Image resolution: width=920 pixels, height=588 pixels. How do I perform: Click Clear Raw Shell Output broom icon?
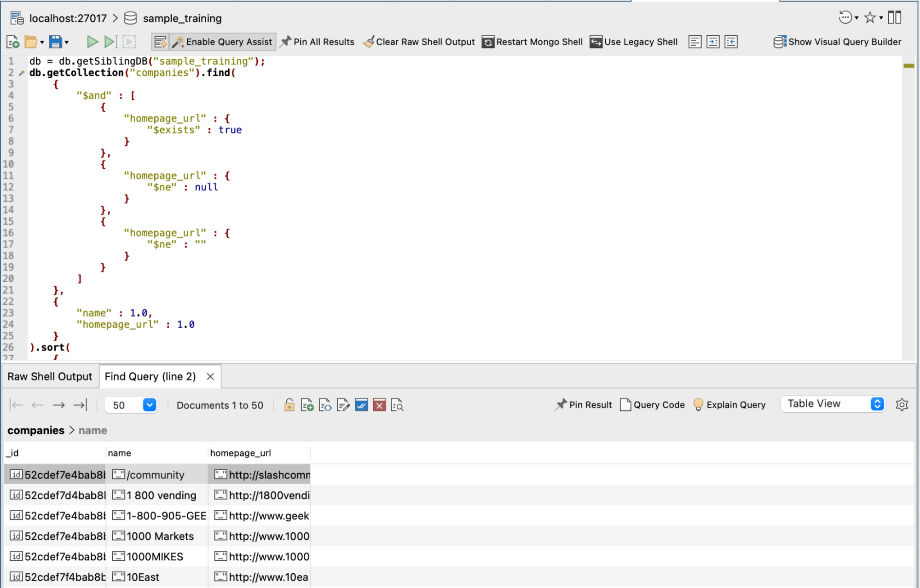click(x=369, y=42)
